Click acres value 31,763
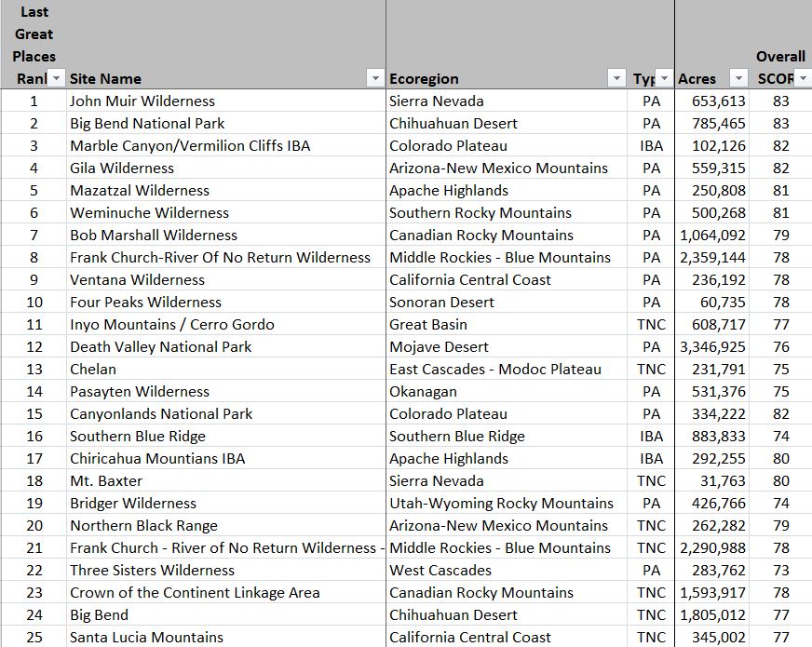 pyautogui.click(x=711, y=481)
